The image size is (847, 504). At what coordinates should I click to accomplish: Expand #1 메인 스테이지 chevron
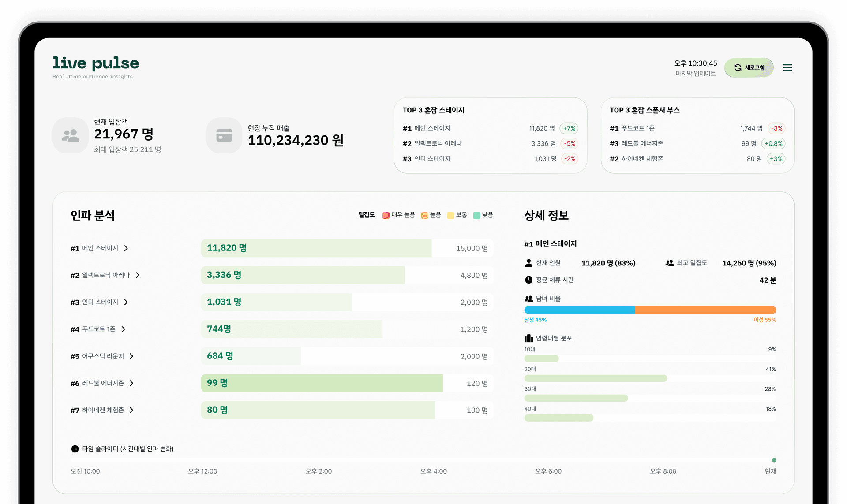click(126, 248)
